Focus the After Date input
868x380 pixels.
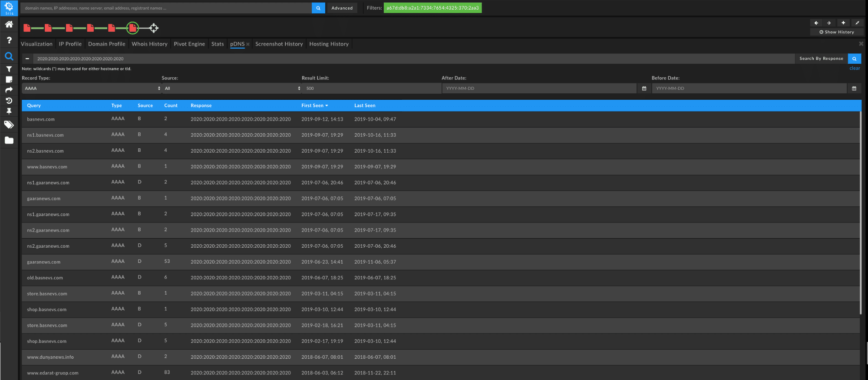click(539, 88)
